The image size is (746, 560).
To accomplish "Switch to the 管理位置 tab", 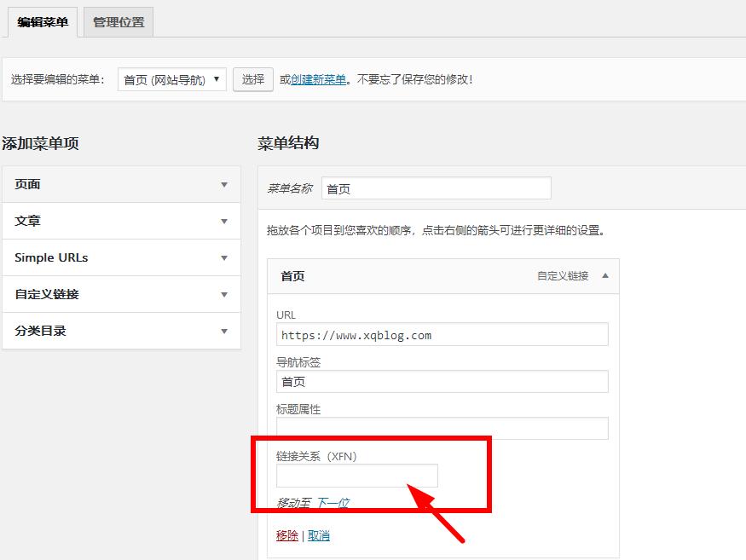I will pos(119,23).
